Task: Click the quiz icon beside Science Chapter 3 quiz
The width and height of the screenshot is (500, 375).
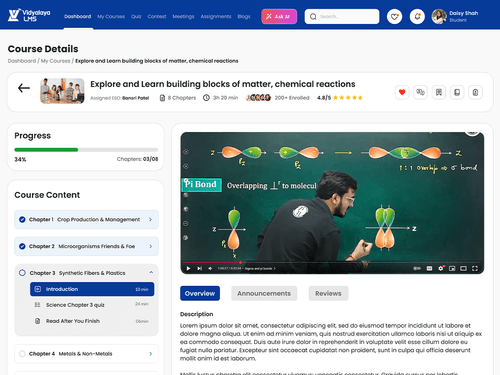Action: [37, 305]
